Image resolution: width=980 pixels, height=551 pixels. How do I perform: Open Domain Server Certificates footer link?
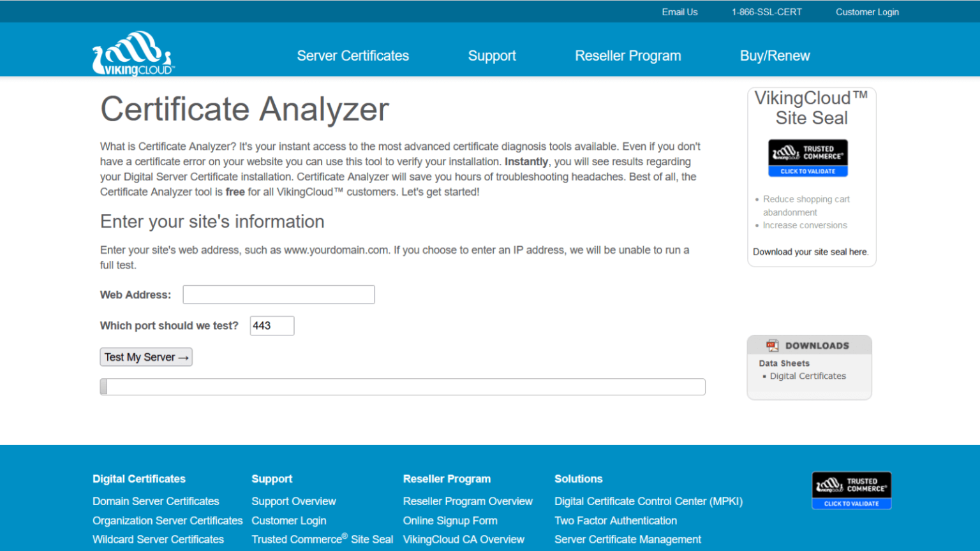[156, 501]
